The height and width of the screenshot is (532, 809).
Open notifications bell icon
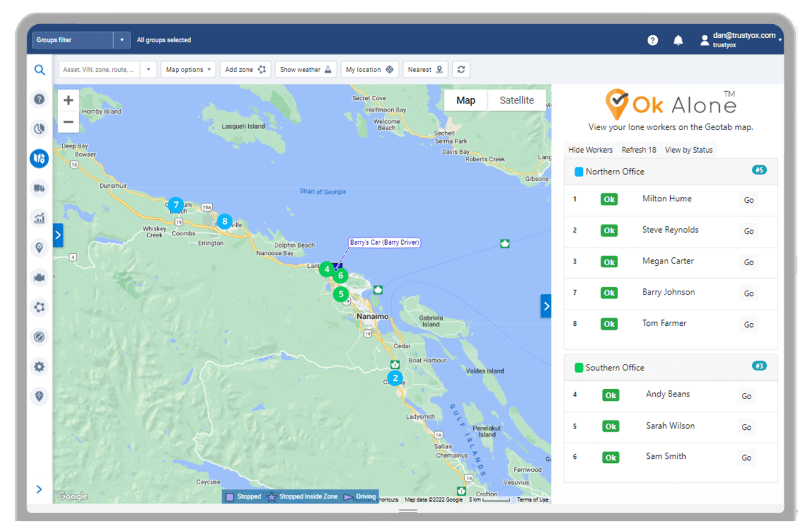[678, 40]
